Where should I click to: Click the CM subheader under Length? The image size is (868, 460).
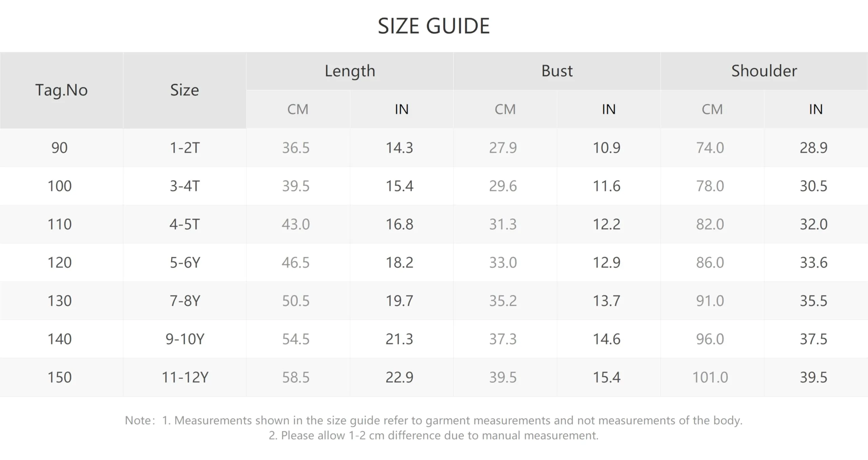coord(298,109)
